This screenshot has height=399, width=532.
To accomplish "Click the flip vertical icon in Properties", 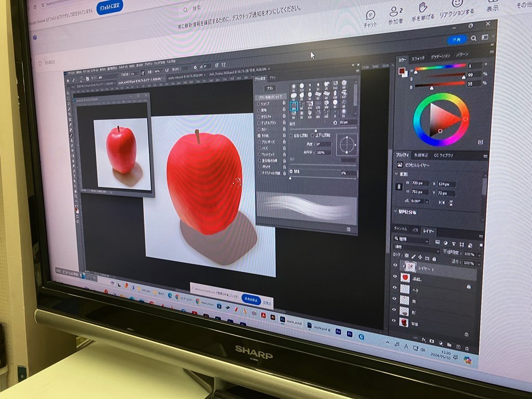I will point(451,203).
